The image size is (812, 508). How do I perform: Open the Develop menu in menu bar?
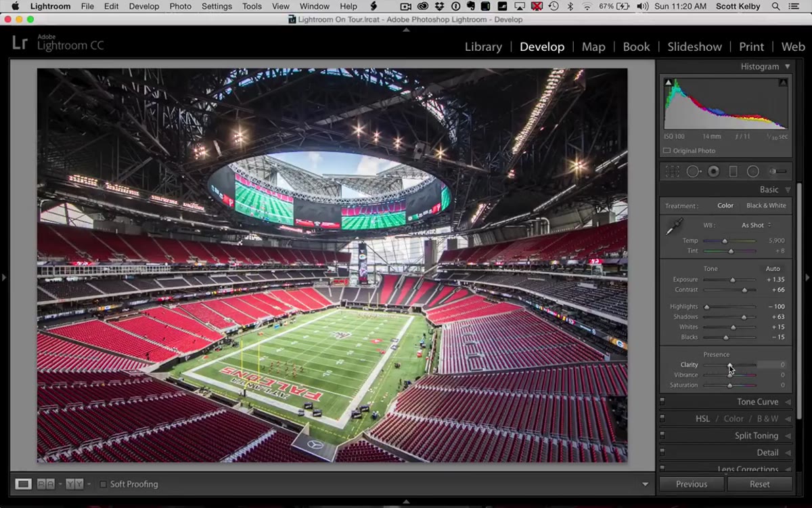(143, 6)
